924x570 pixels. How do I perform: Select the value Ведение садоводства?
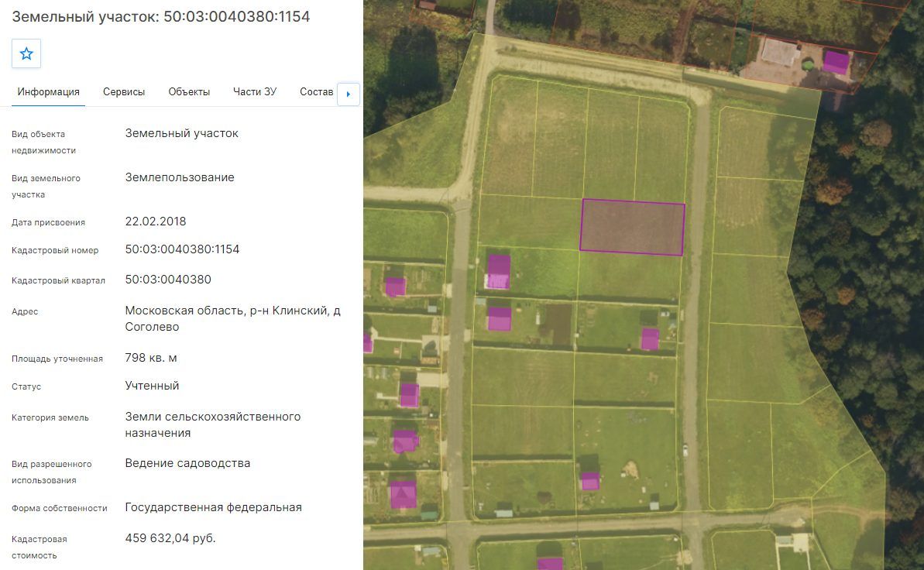click(187, 463)
